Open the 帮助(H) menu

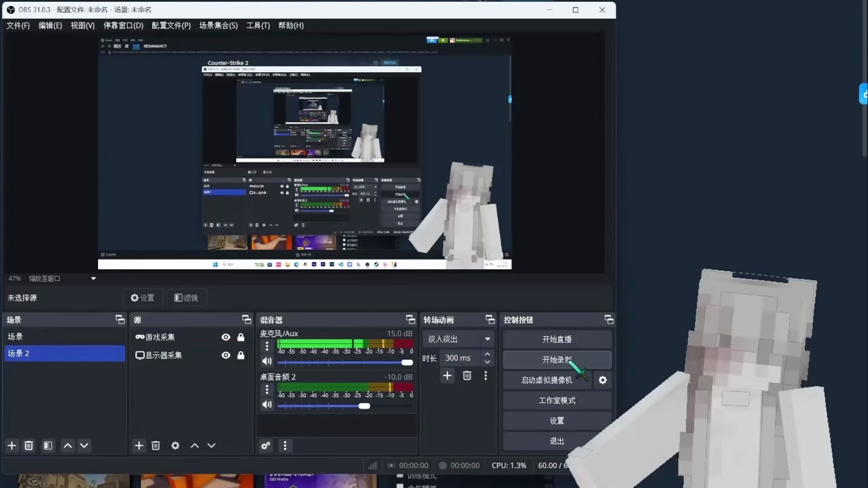pyautogui.click(x=291, y=25)
